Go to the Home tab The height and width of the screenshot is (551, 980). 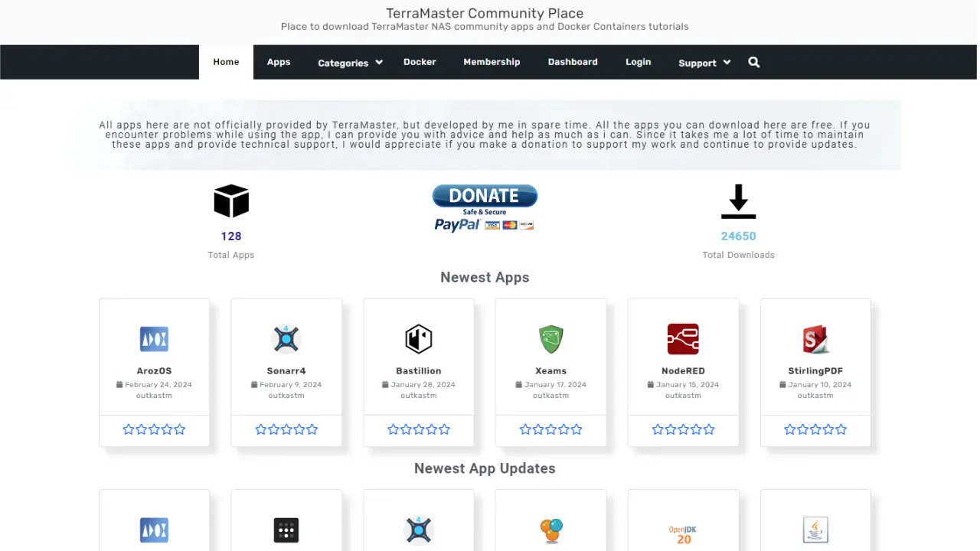226,62
